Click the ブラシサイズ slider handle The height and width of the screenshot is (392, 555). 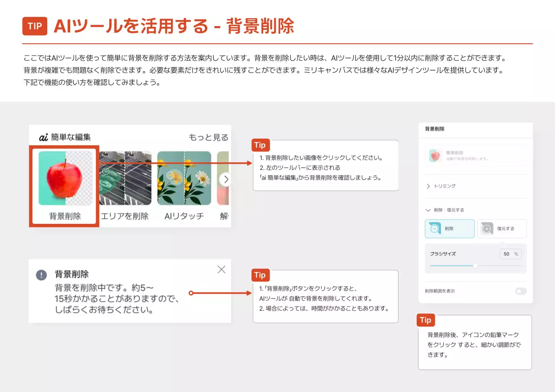click(475, 266)
